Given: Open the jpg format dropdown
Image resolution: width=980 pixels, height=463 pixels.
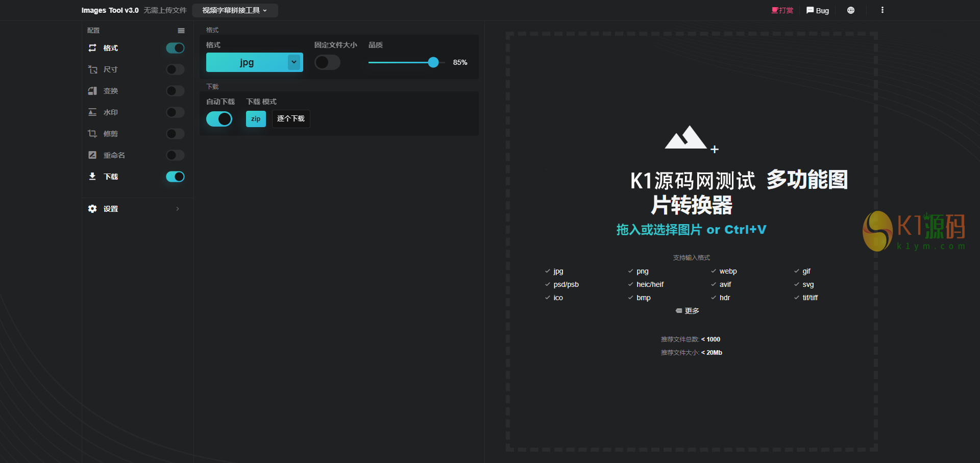Looking at the screenshot, I should (255, 62).
